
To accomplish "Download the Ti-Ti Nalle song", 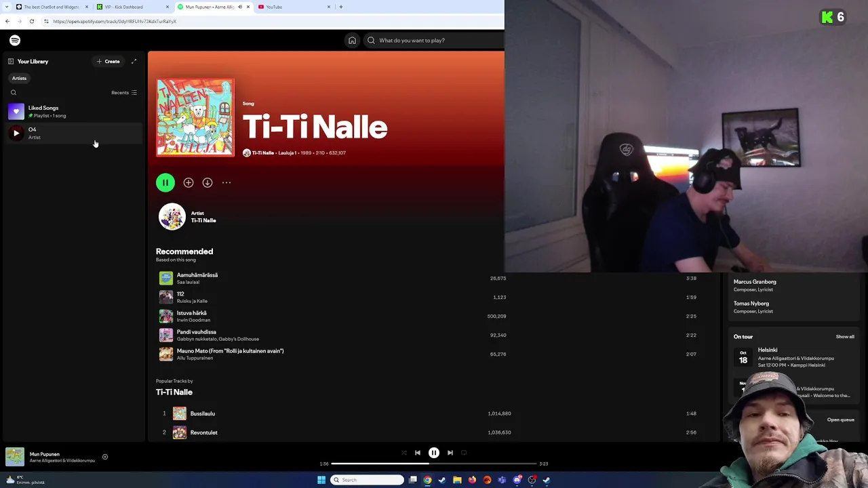I will coord(208,182).
